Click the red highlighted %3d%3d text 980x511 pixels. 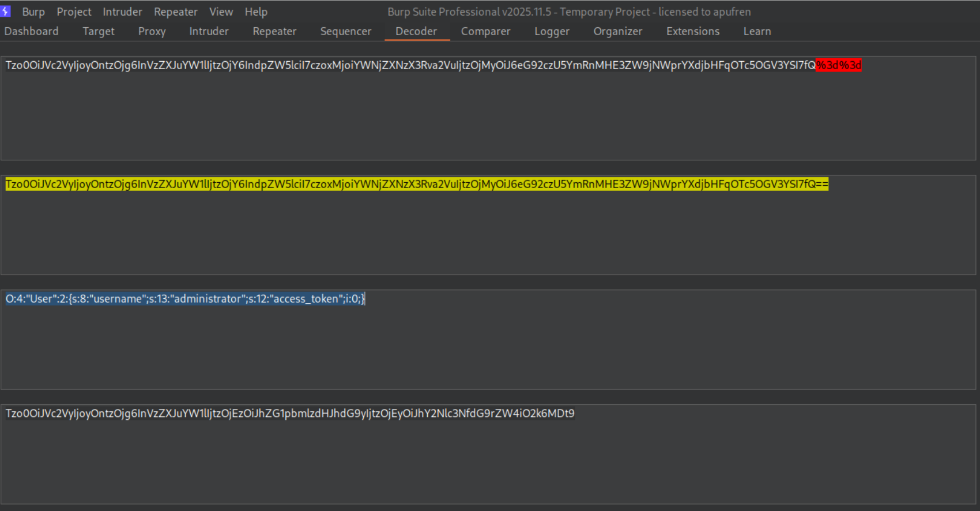point(839,65)
